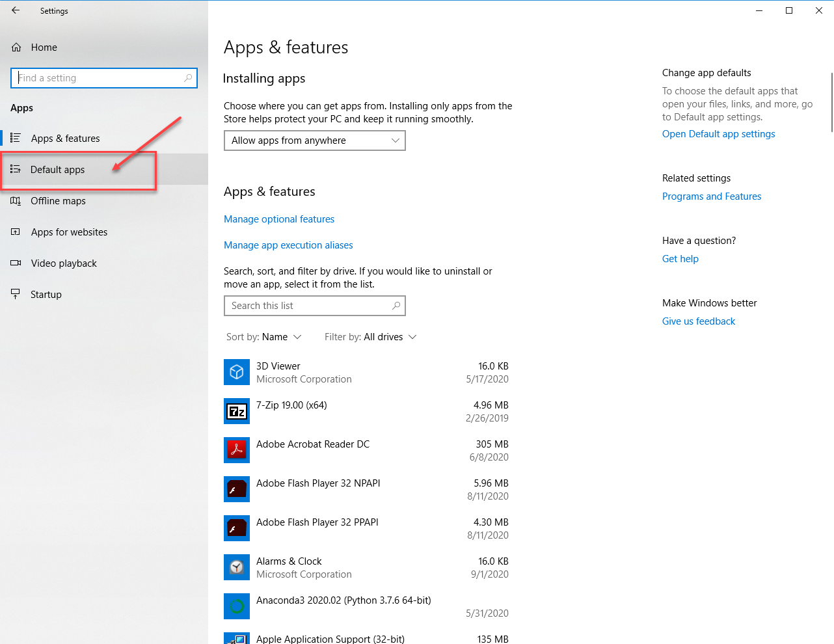This screenshot has width=834, height=644.
Task: Open Video playback section
Action: (104, 263)
